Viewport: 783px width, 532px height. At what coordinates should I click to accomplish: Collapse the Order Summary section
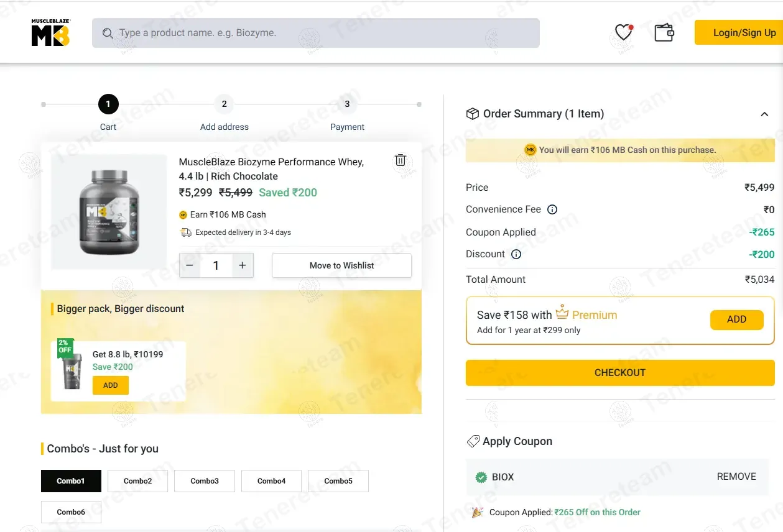tap(764, 114)
